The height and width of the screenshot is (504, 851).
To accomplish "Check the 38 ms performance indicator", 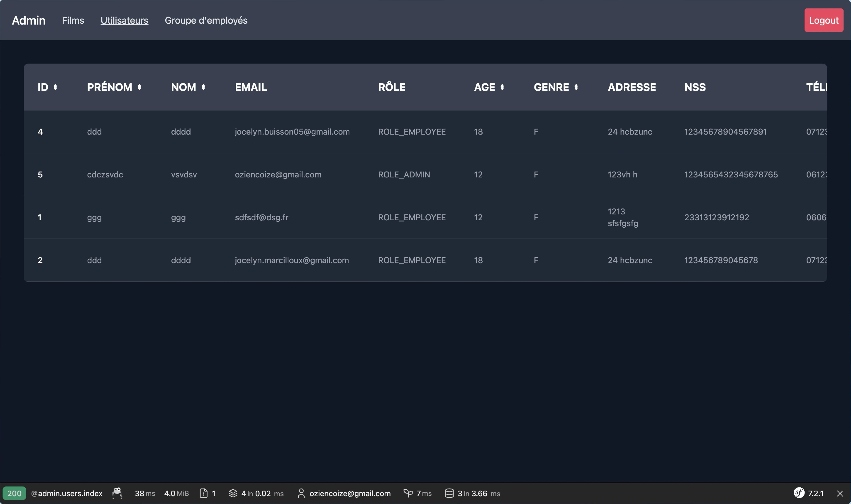I will point(145,494).
